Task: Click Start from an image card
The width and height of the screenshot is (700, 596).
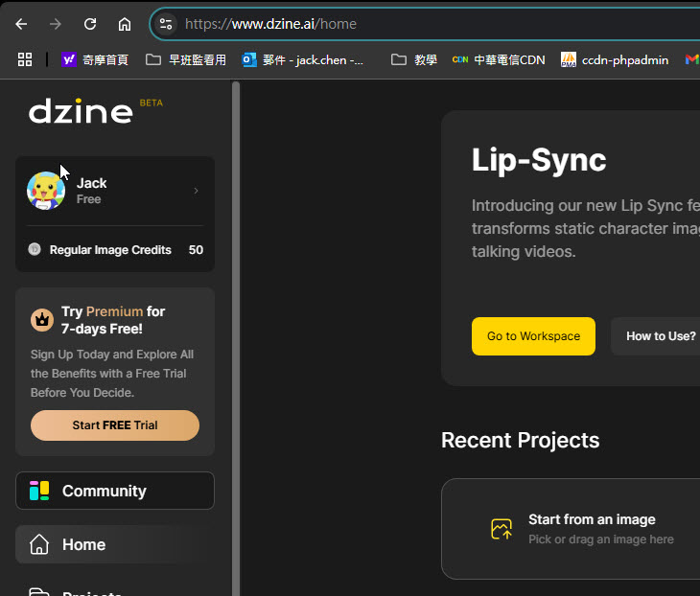Action: [x=571, y=529]
